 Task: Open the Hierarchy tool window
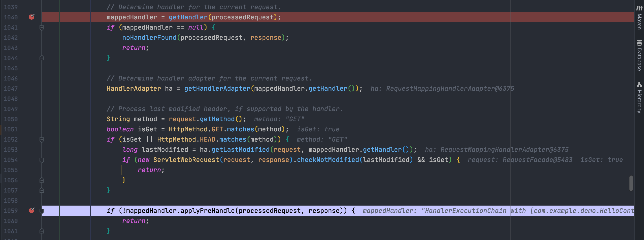click(x=639, y=97)
